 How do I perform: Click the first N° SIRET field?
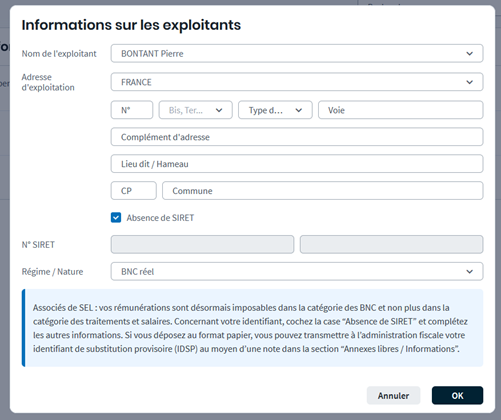pos(202,245)
